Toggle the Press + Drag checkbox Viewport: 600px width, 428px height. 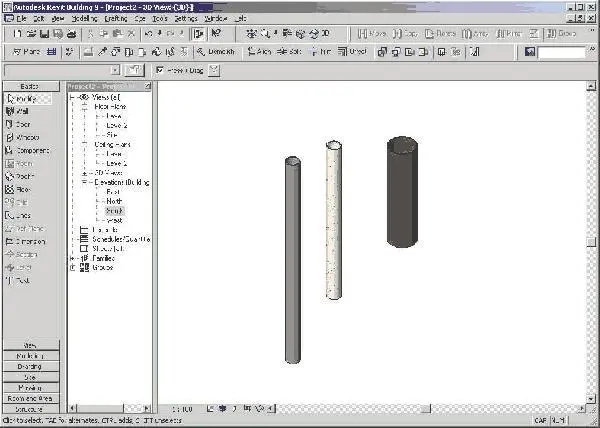tap(160, 70)
